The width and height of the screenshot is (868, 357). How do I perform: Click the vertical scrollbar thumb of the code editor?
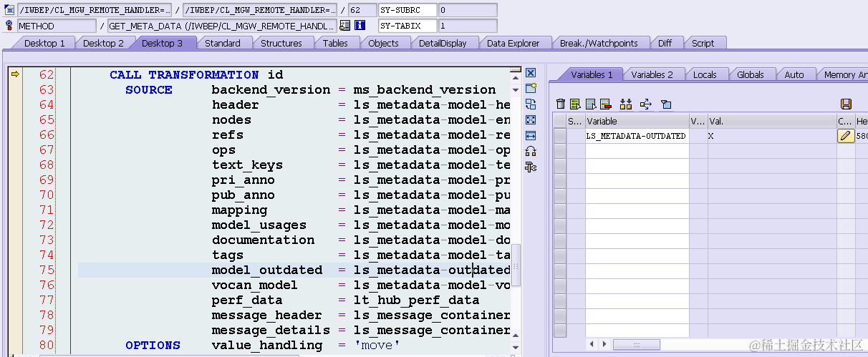[x=516, y=265]
